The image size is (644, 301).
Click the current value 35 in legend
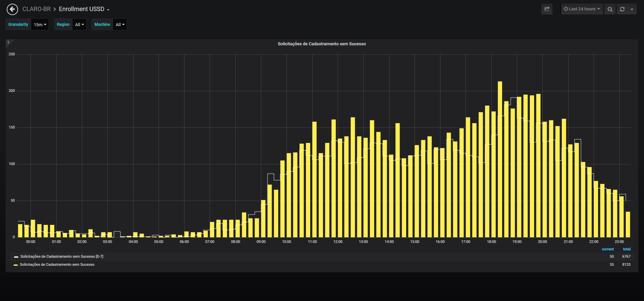tap(612, 264)
